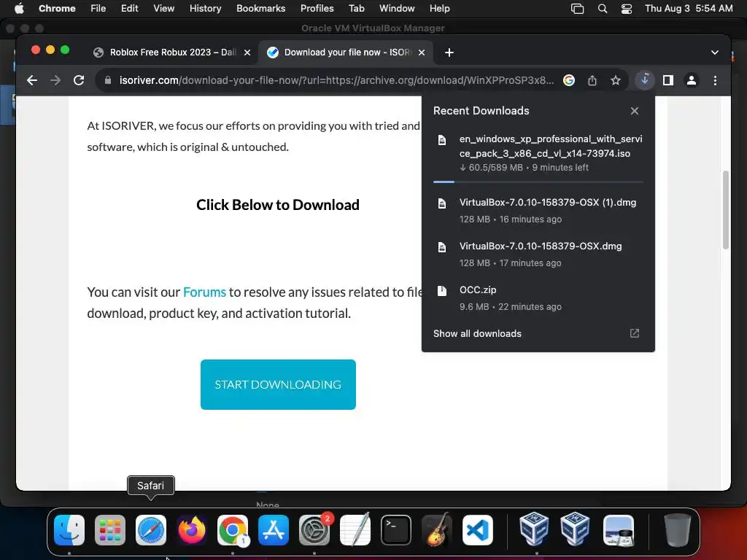The width and height of the screenshot is (747, 560).
Task: Open the OCC.zip download
Action: pyautogui.click(x=538, y=298)
